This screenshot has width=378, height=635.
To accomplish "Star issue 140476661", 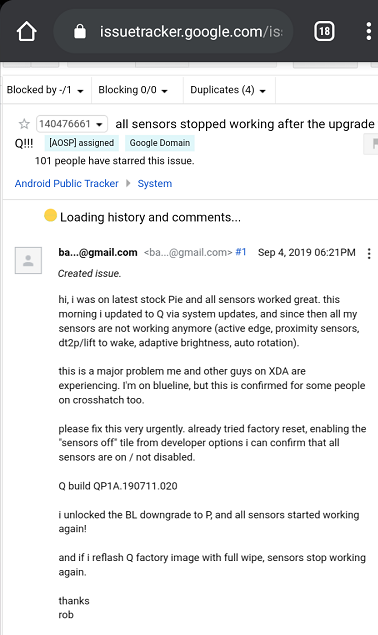I will pos(24,124).
